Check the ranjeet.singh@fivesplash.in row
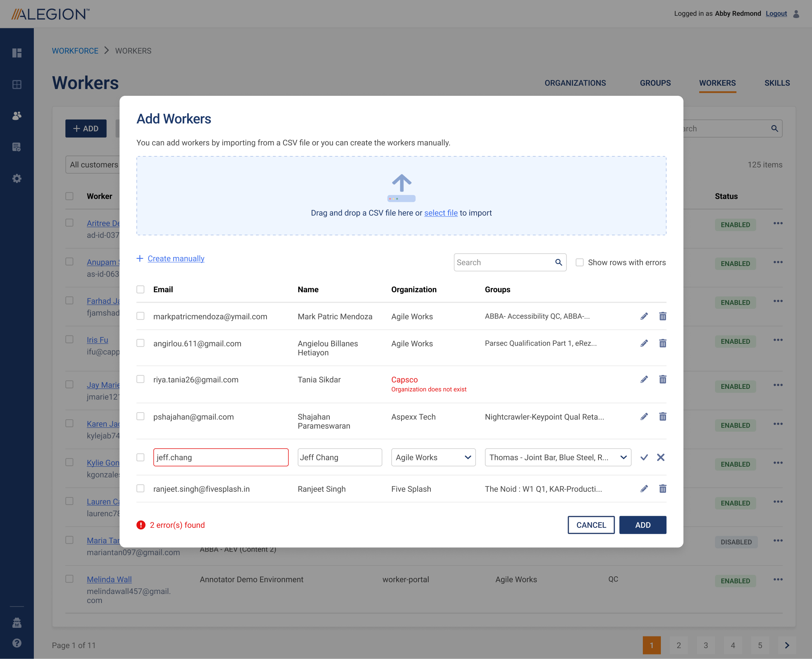The width and height of the screenshot is (812, 659). pyautogui.click(x=141, y=488)
